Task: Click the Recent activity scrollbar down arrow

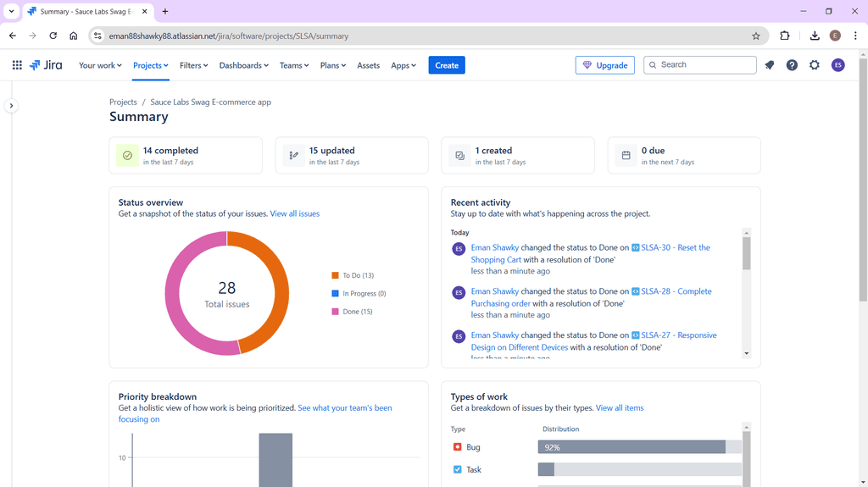Action: point(746,353)
